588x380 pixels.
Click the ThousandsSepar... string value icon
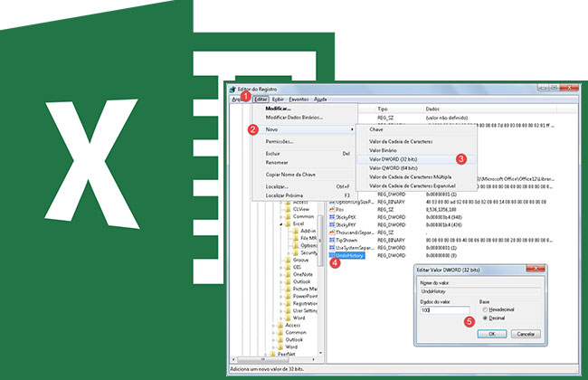coord(332,233)
